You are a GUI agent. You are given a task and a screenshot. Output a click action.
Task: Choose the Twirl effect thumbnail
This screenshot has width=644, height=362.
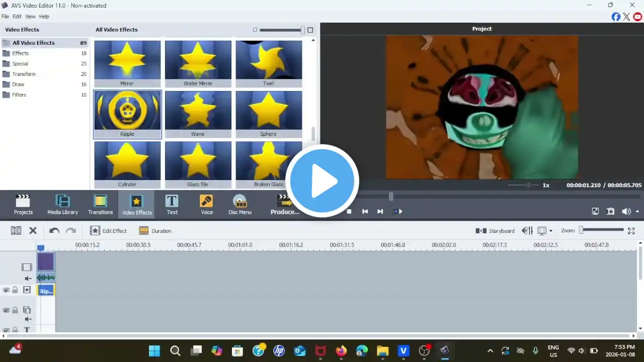pos(269,63)
